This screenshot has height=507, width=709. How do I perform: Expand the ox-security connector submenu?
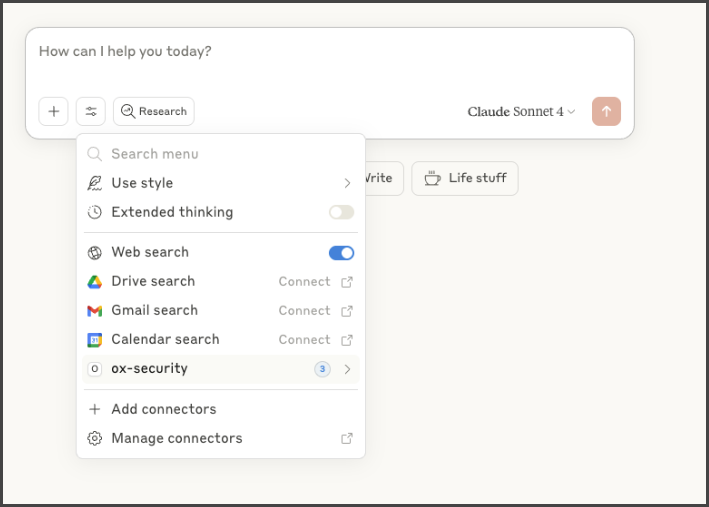click(x=347, y=369)
